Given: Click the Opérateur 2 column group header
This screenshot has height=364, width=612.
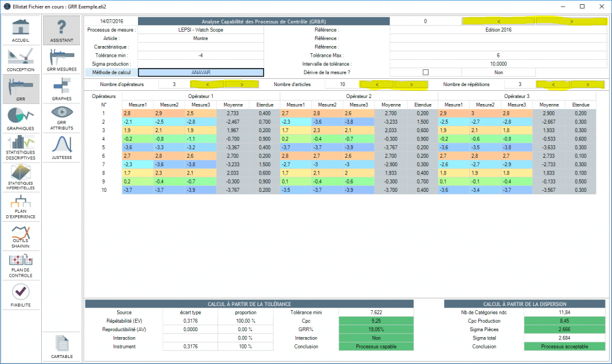Looking at the screenshot, I should (x=359, y=96).
